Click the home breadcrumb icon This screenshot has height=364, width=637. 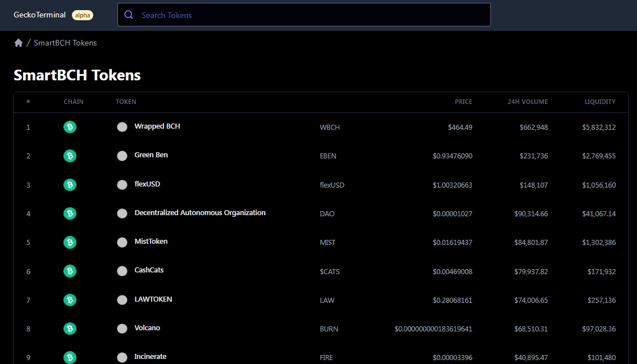tap(19, 43)
